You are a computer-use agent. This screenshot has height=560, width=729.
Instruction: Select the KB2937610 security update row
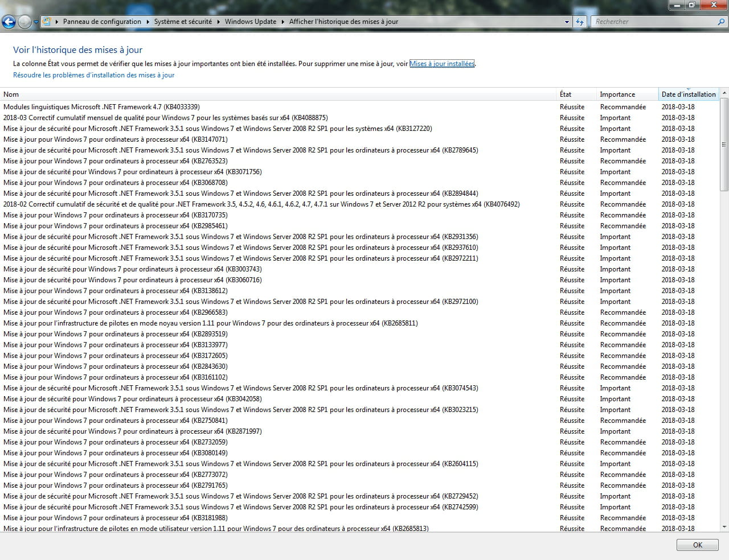click(360, 248)
